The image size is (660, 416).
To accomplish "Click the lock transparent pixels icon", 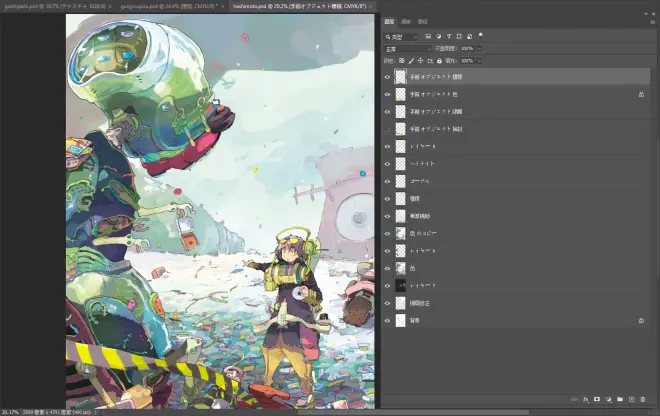I will [400, 60].
